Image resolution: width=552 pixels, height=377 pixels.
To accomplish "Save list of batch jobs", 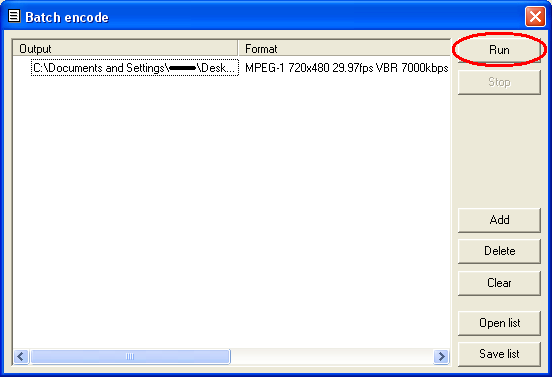I will [499, 354].
